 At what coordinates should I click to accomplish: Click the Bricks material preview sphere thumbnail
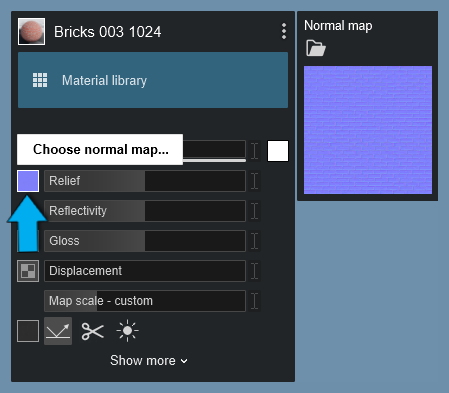tap(31, 32)
